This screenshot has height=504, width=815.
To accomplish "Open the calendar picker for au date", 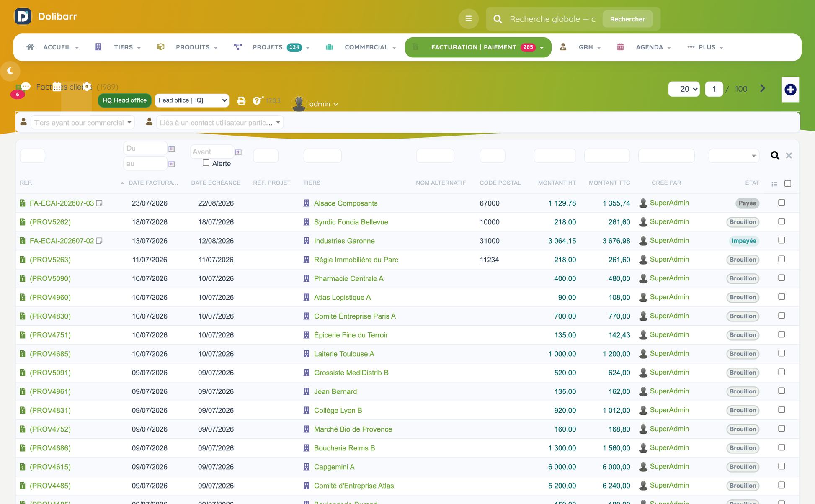I will (172, 164).
